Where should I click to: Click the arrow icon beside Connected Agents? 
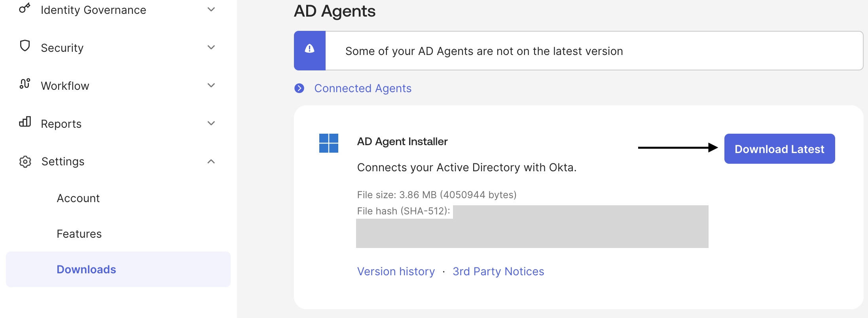[299, 88]
